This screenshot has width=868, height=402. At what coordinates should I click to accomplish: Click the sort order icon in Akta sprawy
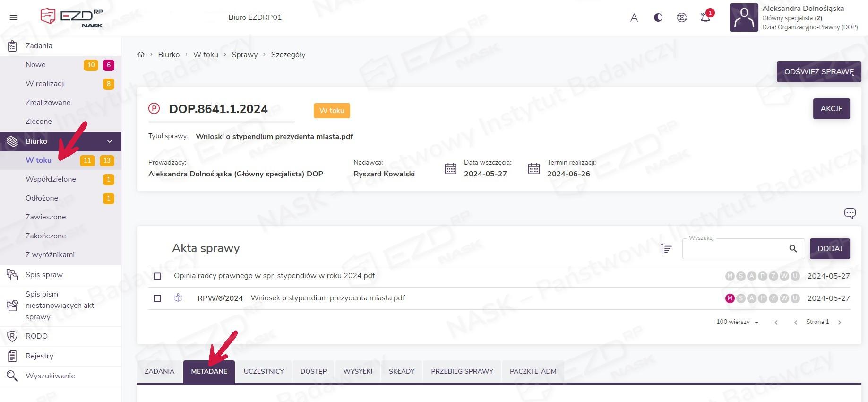click(666, 249)
